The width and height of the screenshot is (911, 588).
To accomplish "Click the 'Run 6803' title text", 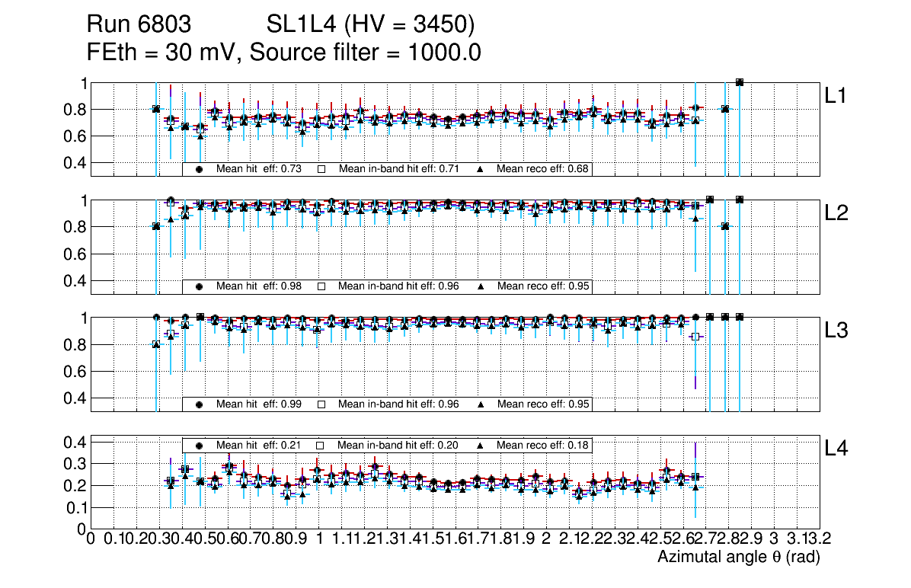I will pyautogui.click(x=138, y=25).
